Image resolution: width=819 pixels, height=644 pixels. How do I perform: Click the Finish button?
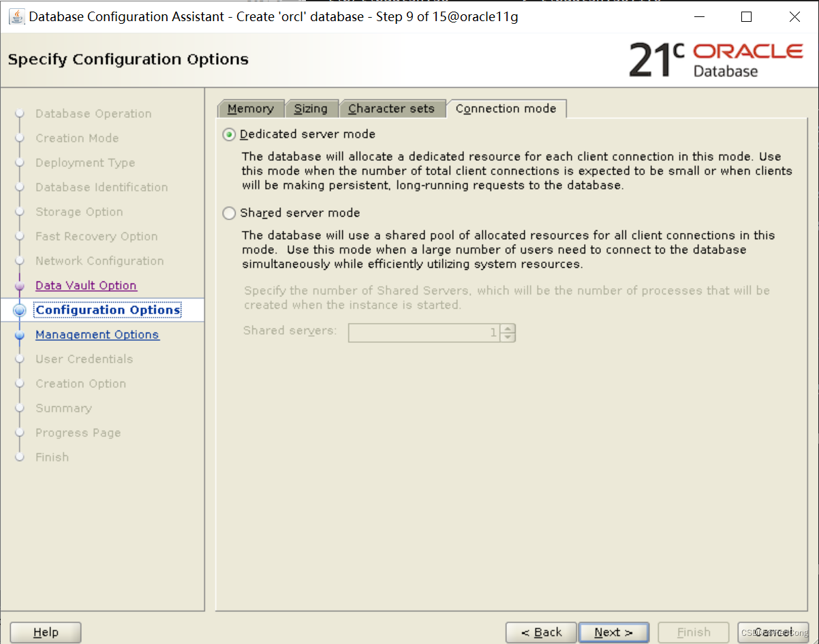694,632
